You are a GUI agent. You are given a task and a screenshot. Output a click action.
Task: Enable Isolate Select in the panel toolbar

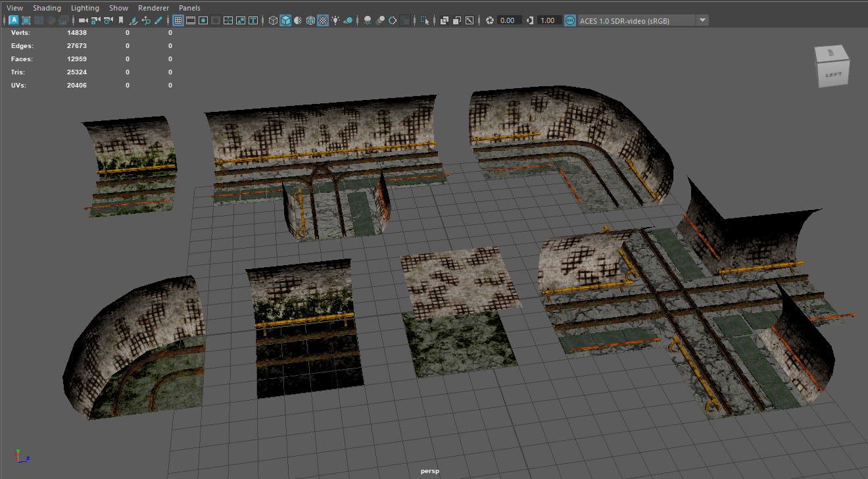[x=424, y=20]
